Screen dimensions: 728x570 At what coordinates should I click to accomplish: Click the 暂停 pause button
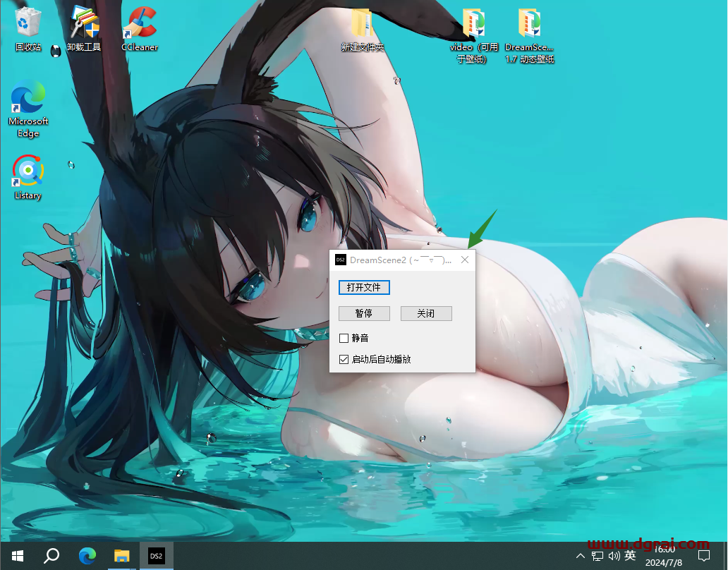point(364,313)
